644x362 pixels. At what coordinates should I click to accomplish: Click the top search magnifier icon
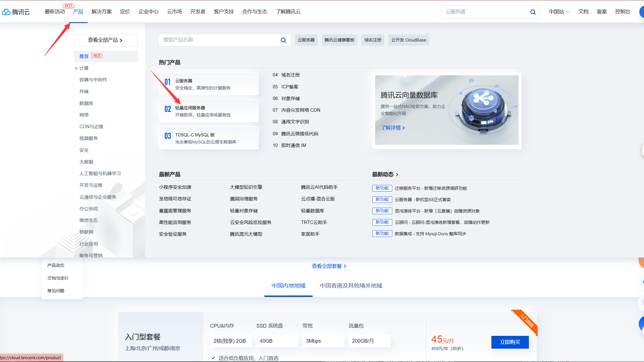click(x=533, y=12)
